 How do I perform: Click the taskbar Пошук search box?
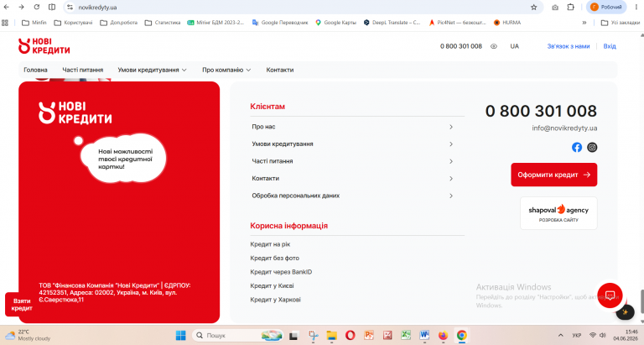pos(238,335)
